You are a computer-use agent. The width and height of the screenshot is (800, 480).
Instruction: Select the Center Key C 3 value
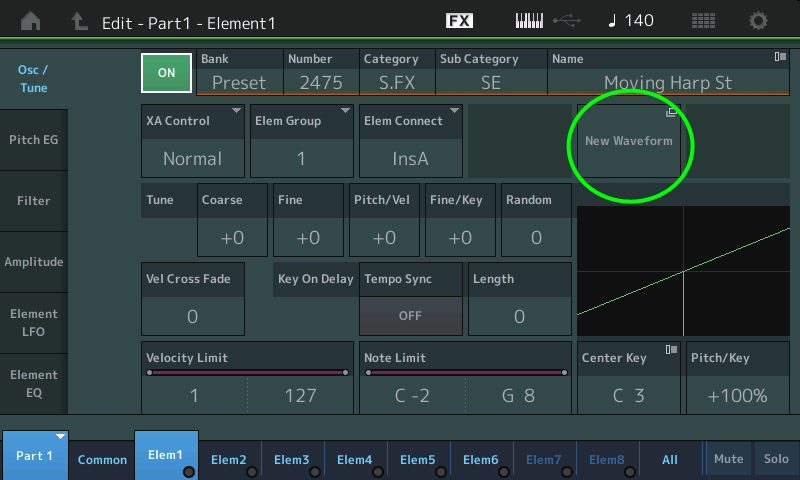pos(629,395)
